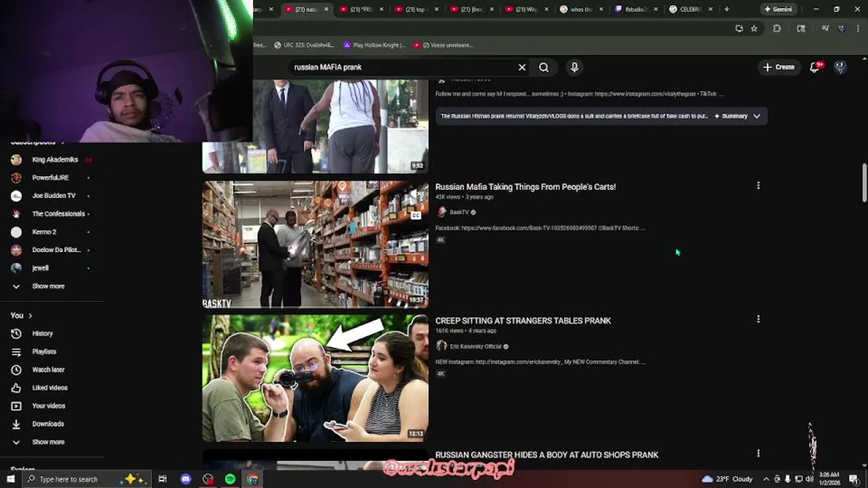The image size is (868, 488).
Task: Expand the video Summary chevron
Action: pyautogui.click(x=757, y=116)
